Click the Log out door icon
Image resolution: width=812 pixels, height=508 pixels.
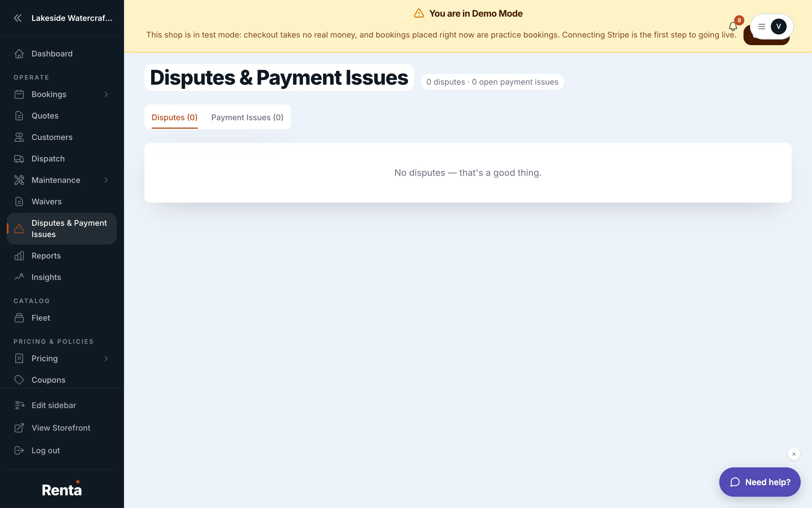point(19,450)
